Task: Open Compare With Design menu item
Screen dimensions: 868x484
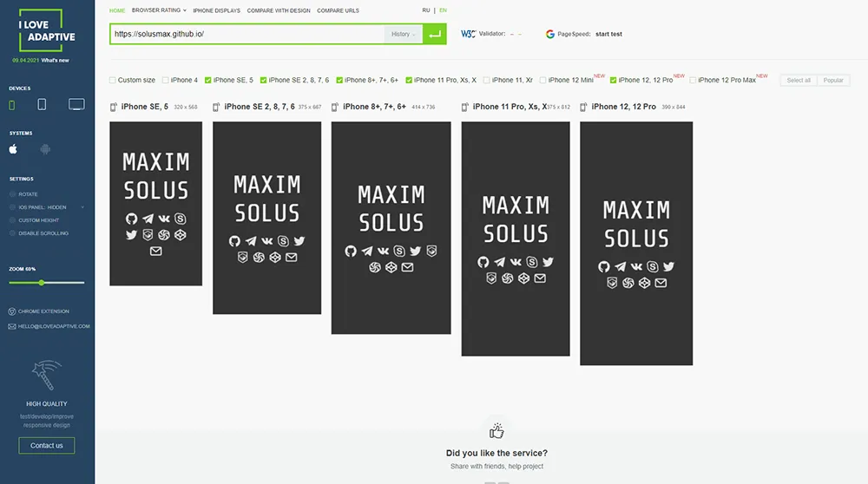Action: [x=279, y=10]
